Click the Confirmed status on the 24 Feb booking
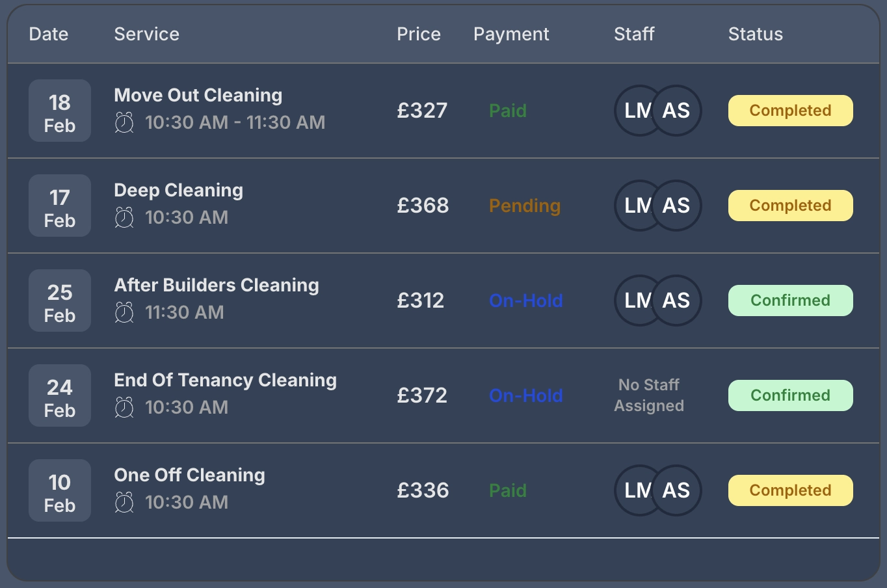This screenshot has height=588, width=887. pyautogui.click(x=790, y=395)
